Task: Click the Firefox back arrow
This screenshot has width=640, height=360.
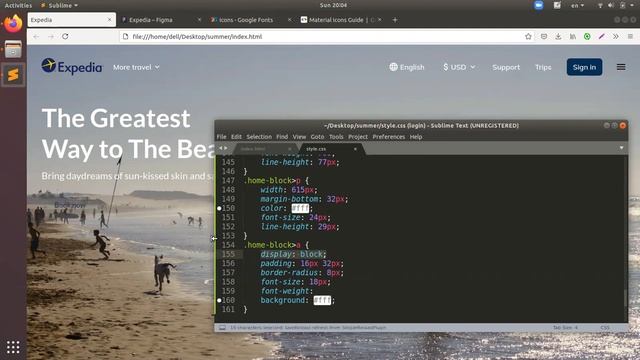Action: tap(36, 37)
